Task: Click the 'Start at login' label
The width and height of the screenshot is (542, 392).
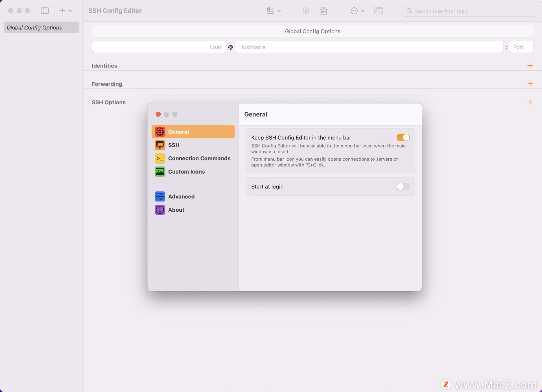Action: pyautogui.click(x=267, y=187)
